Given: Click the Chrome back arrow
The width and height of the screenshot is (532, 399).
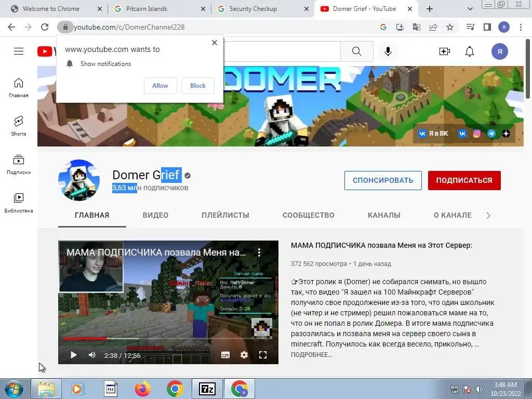Looking at the screenshot, I should coord(11,27).
